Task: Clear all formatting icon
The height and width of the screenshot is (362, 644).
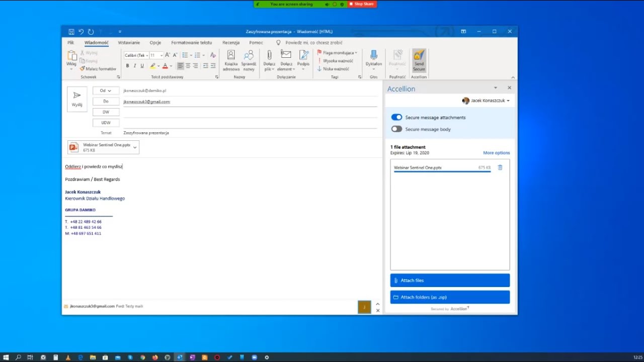Action: 213,55
